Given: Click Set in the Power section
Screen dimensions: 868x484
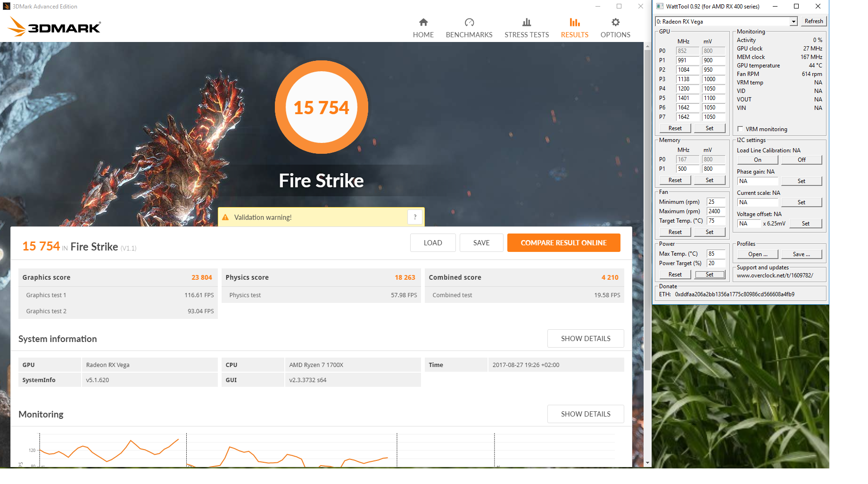Looking at the screenshot, I should (x=710, y=275).
